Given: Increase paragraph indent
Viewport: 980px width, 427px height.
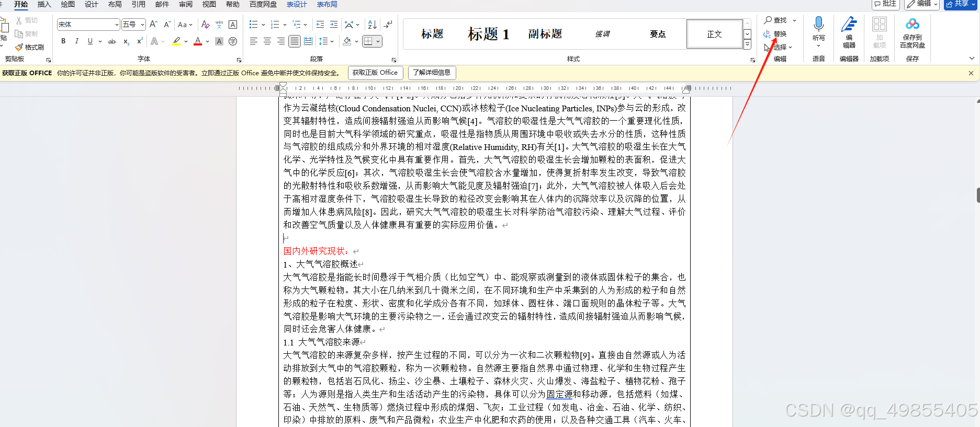Looking at the screenshot, I should (334, 25).
